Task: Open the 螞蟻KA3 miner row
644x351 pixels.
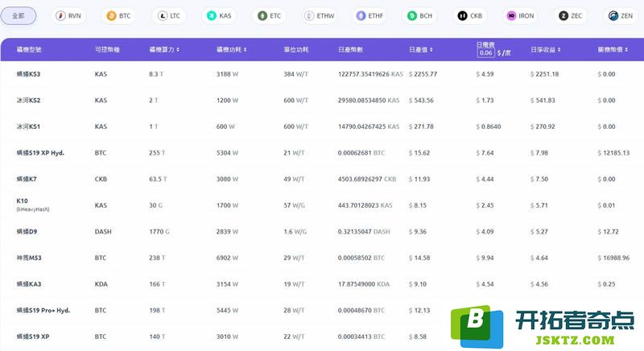Action: (x=322, y=284)
